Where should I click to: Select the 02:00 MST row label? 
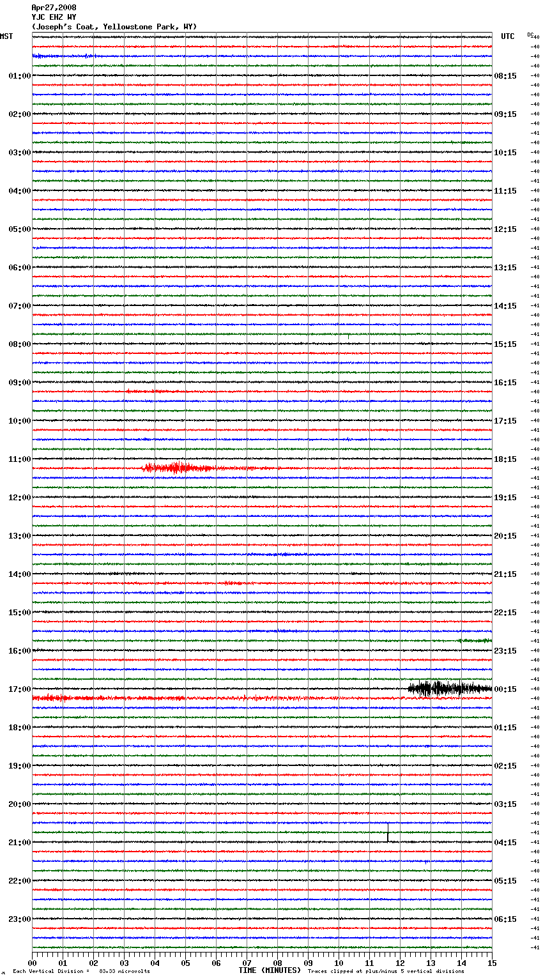point(19,114)
